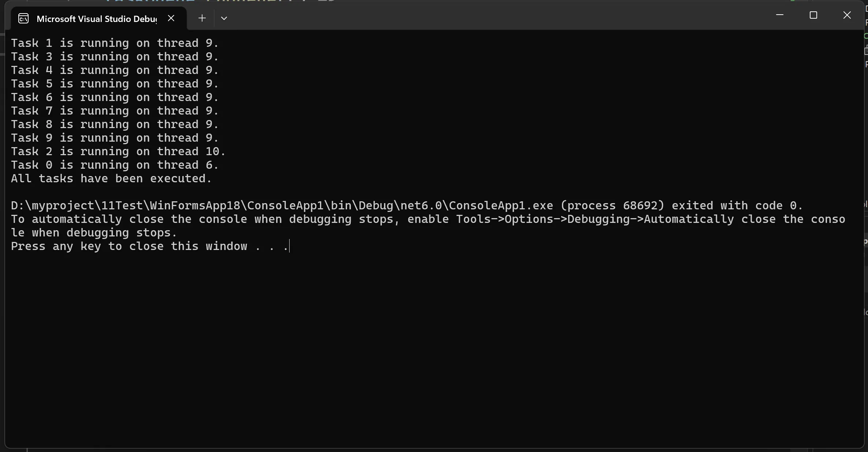
Task: Click the 'Task 0' thread 6 line
Action: point(115,165)
